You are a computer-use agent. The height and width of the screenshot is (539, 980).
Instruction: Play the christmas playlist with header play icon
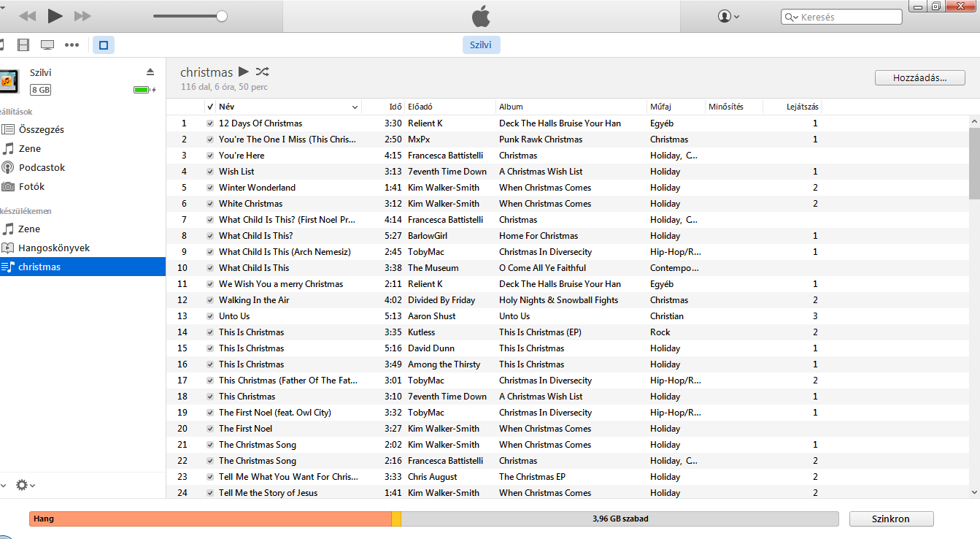[x=244, y=72]
